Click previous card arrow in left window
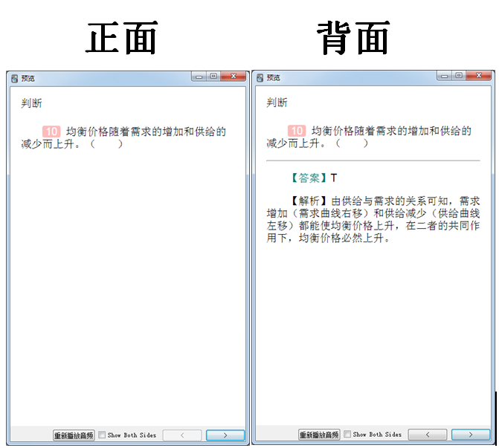Screen dimensions: 499x448 (182, 435)
